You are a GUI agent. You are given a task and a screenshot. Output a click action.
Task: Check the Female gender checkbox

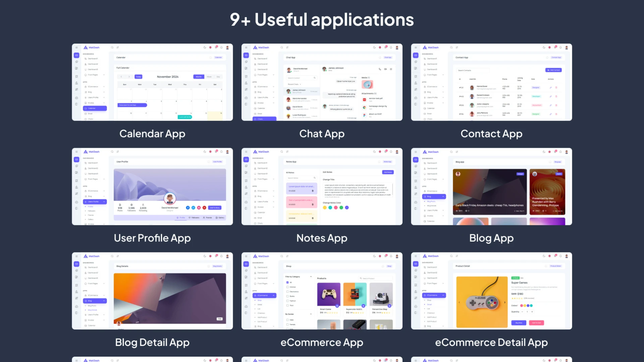287,324
